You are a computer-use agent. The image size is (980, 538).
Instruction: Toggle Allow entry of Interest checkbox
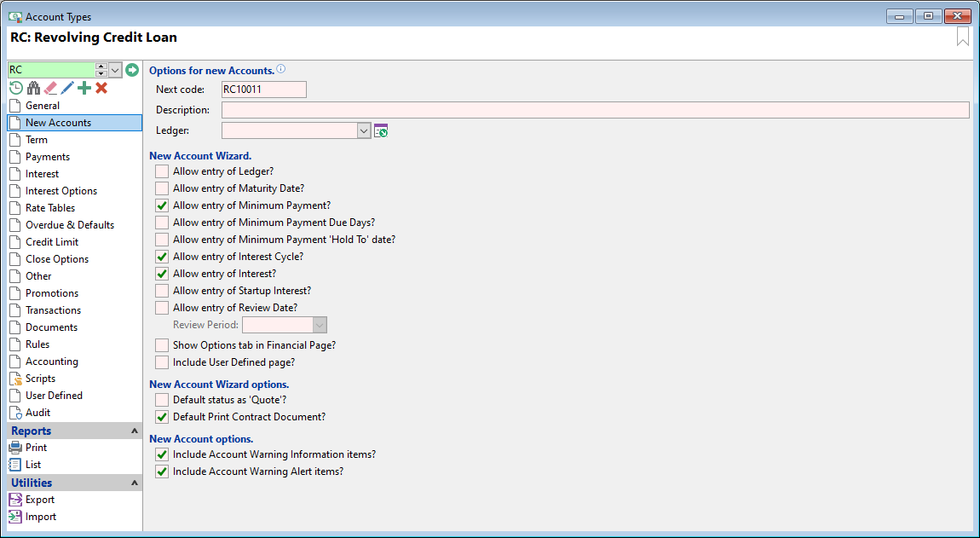coord(162,274)
